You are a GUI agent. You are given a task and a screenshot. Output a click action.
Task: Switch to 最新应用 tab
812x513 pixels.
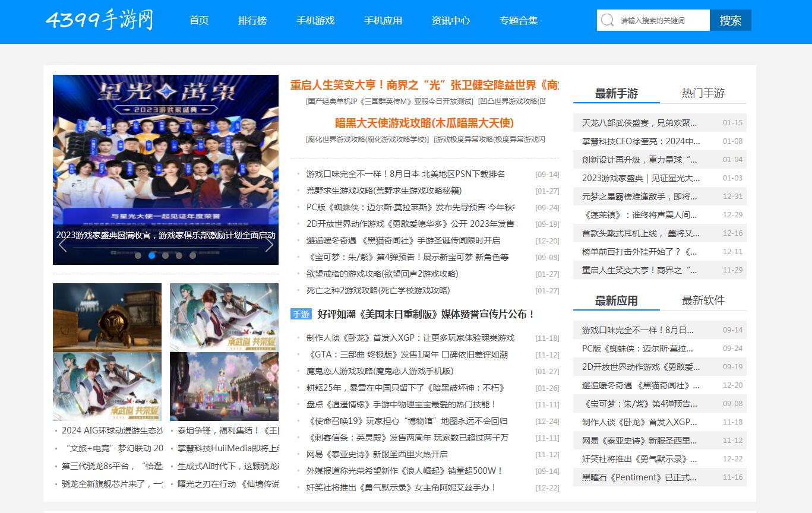click(617, 300)
